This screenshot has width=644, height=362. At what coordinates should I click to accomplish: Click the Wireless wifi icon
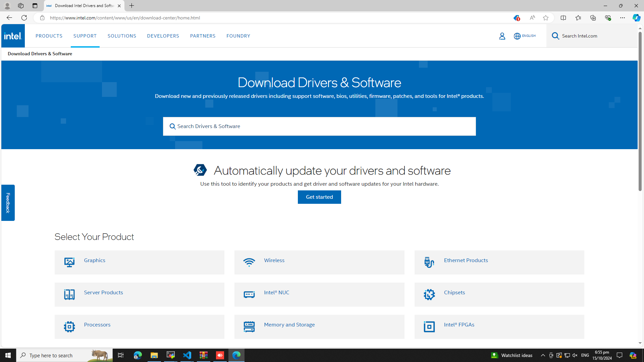coord(249,262)
